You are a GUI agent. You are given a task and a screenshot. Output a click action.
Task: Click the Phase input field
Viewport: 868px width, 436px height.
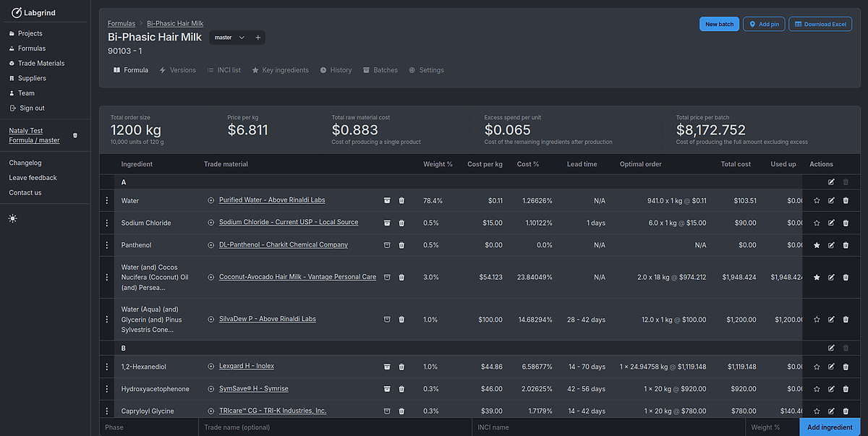pos(148,427)
